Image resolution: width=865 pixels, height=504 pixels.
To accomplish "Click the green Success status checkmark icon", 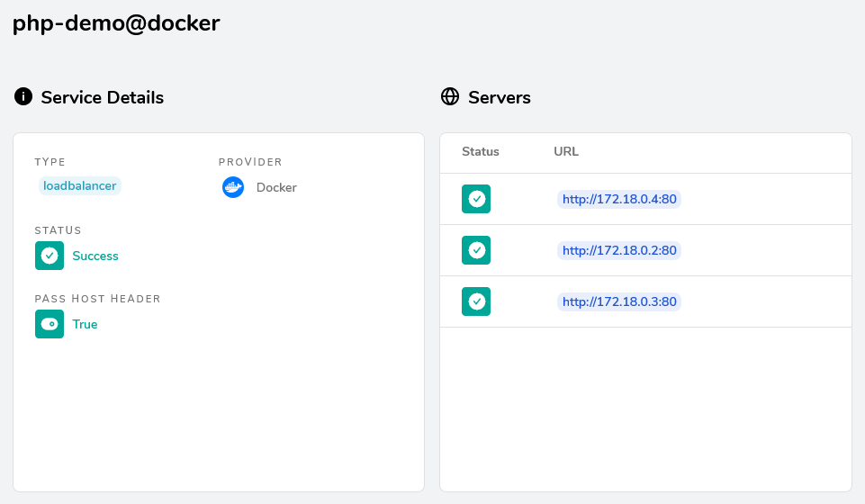I will pyautogui.click(x=50, y=256).
